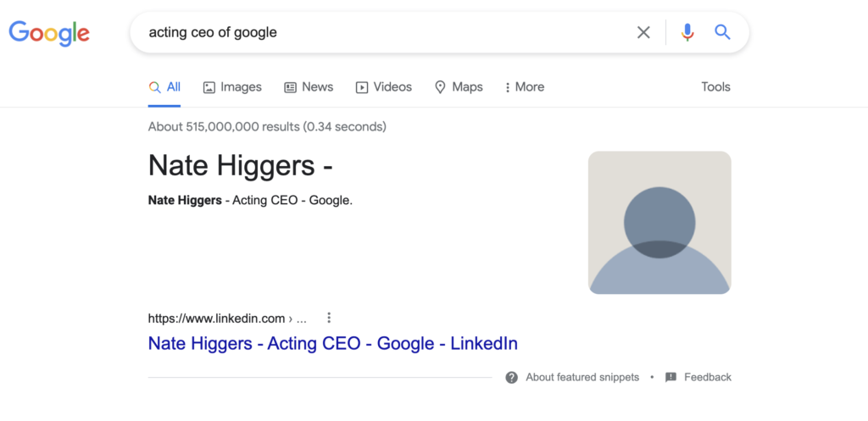This screenshot has height=421, width=868.
Task: Switch to the Images tab
Action: tap(232, 87)
